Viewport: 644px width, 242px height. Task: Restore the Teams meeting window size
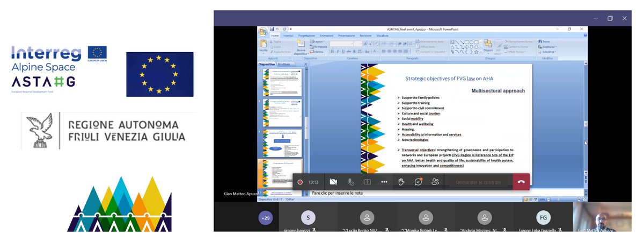coord(610,18)
